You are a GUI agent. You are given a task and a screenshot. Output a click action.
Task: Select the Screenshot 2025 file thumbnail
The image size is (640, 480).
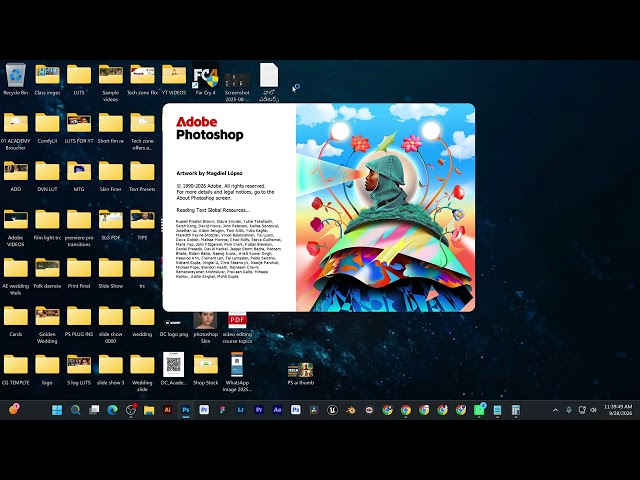click(x=237, y=87)
